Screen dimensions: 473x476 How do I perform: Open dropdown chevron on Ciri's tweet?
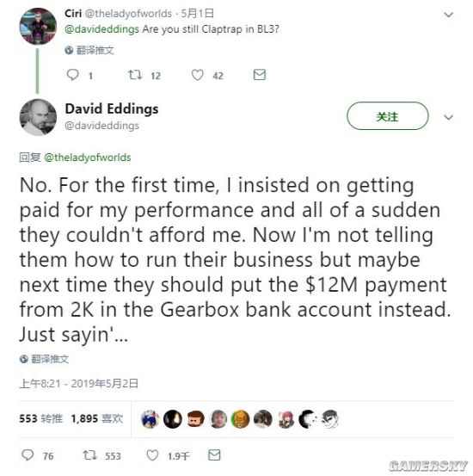[x=448, y=15]
